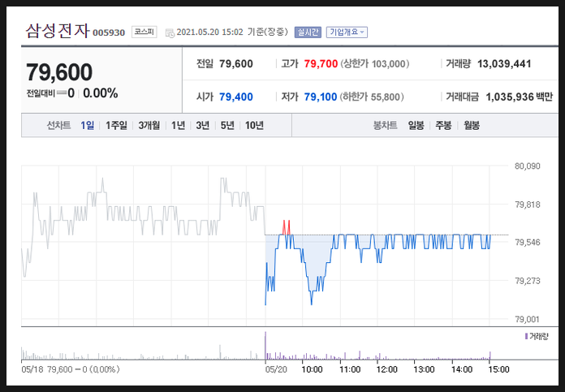This screenshot has width=565, height=392.
Task: Click the 15:00 time axis label
Action: 498,369
